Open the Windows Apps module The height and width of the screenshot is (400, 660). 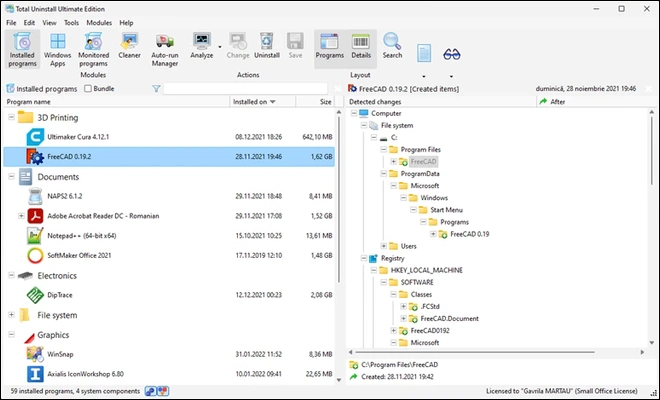[59, 46]
